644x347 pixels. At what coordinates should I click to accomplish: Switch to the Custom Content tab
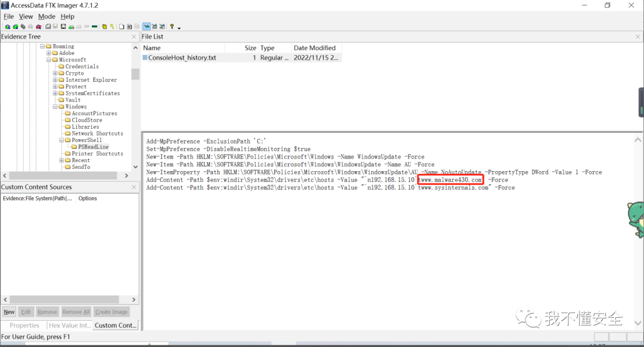[116, 325]
